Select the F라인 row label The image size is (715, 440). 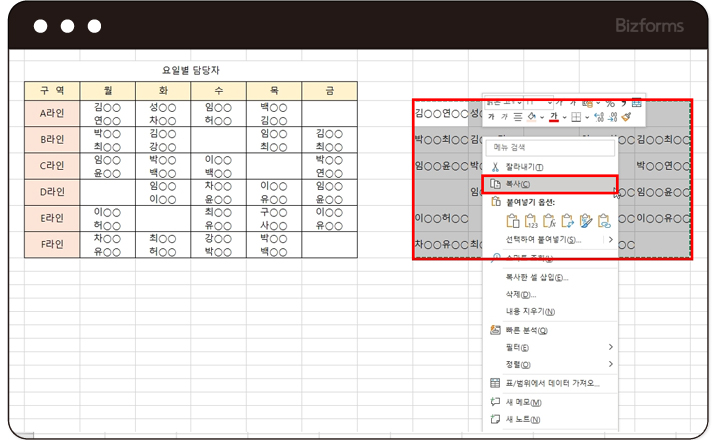[52, 244]
